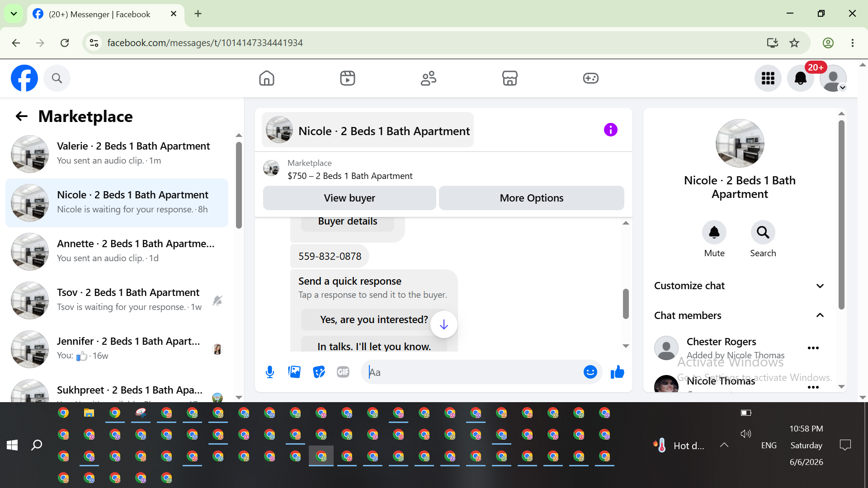The height and width of the screenshot is (488, 868).
Task: Record a voice clip with the microphone
Action: point(270,372)
